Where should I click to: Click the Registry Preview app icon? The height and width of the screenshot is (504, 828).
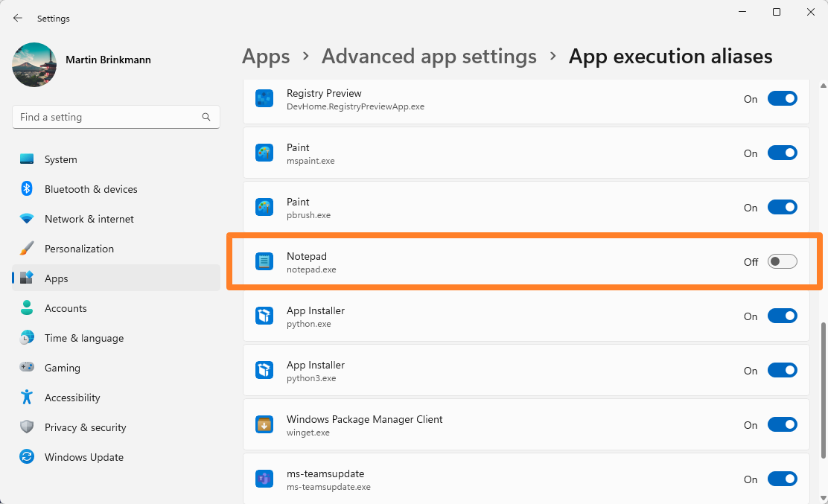click(x=264, y=99)
